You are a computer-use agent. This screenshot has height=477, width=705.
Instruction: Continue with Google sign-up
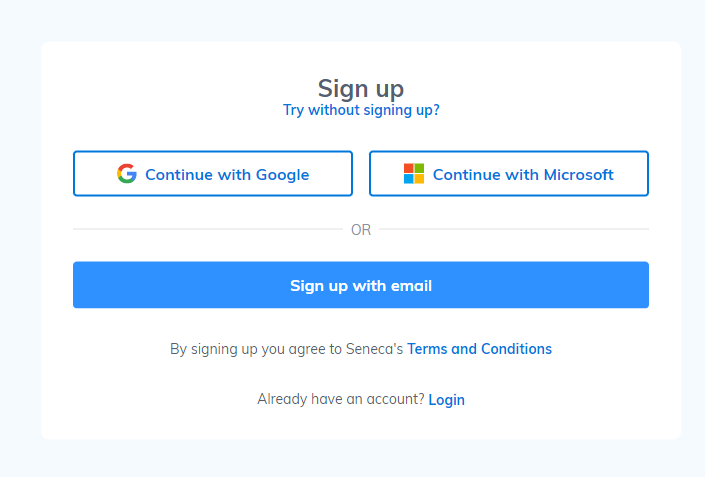pos(213,174)
